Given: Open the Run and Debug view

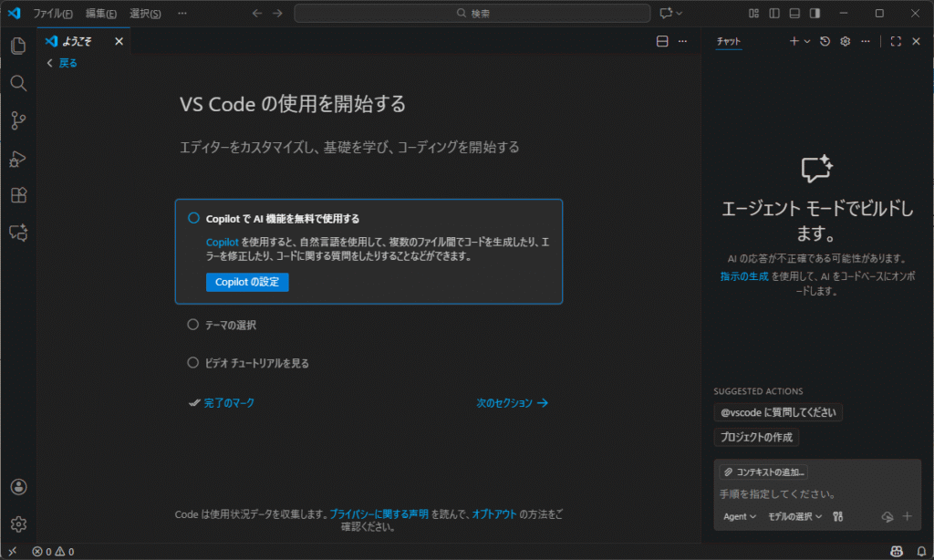Looking at the screenshot, I should 18,158.
